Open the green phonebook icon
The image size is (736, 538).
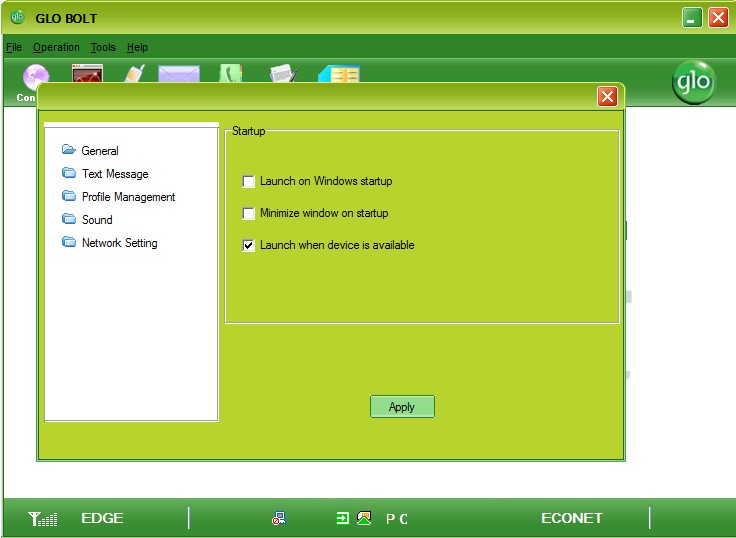tap(230, 73)
